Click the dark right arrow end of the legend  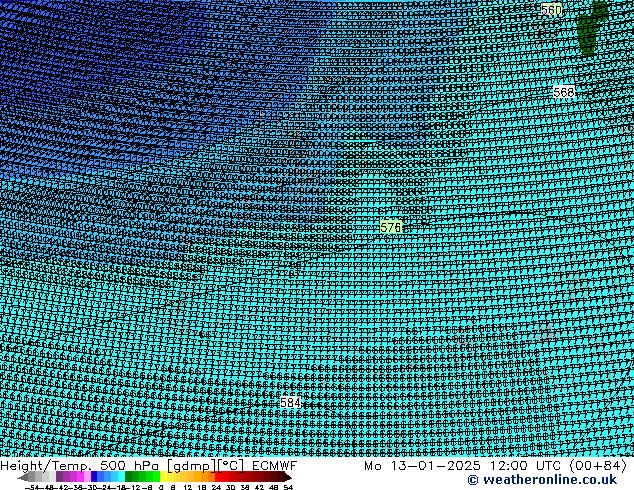coord(287,477)
